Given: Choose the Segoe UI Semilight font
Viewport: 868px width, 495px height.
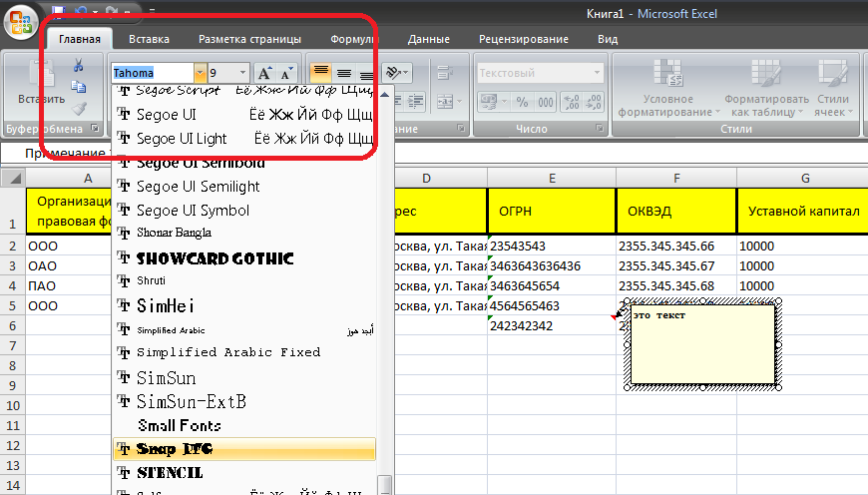Looking at the screenshot, I should click(x=244, y=187).
